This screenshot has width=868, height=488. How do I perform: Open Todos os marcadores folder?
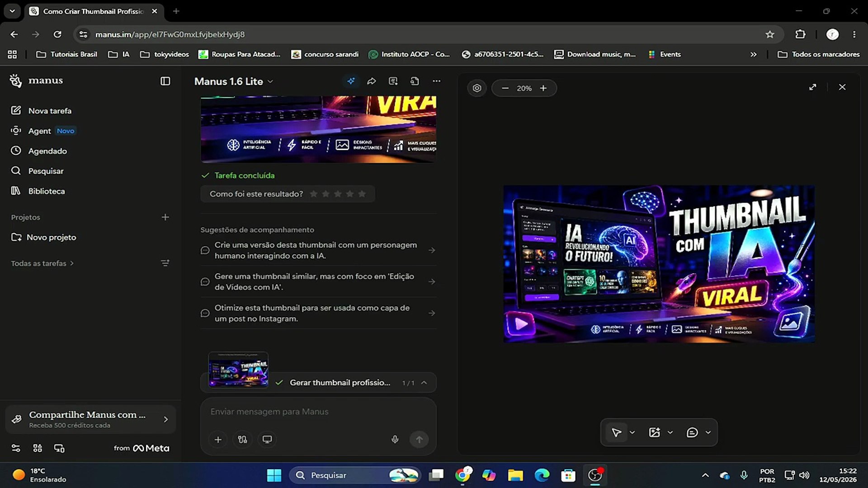pos(819,54)
